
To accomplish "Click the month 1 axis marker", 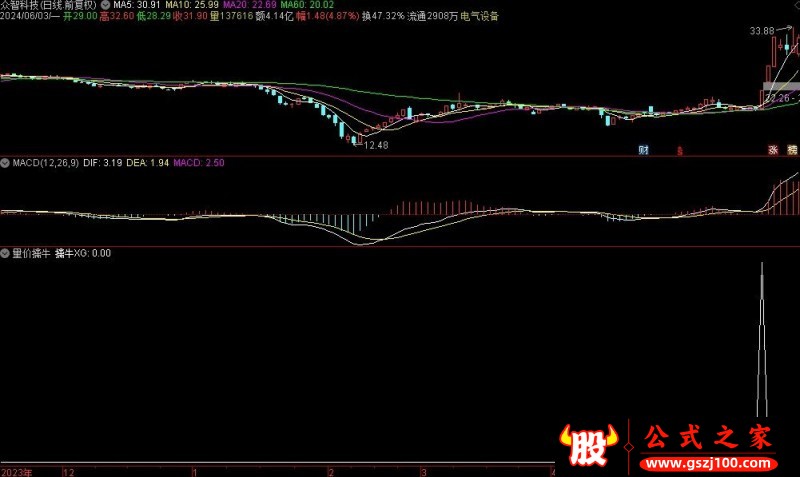I will [x=195, y=472].
